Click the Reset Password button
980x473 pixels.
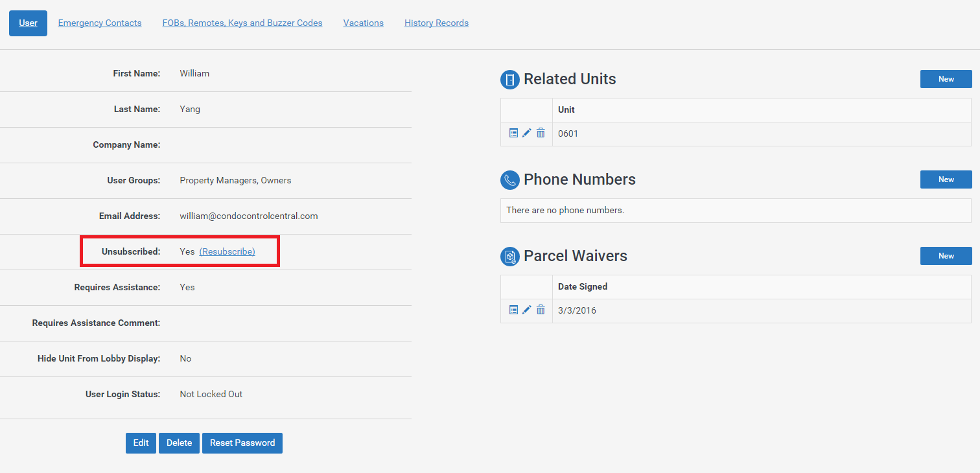click(x=242, y=443)
